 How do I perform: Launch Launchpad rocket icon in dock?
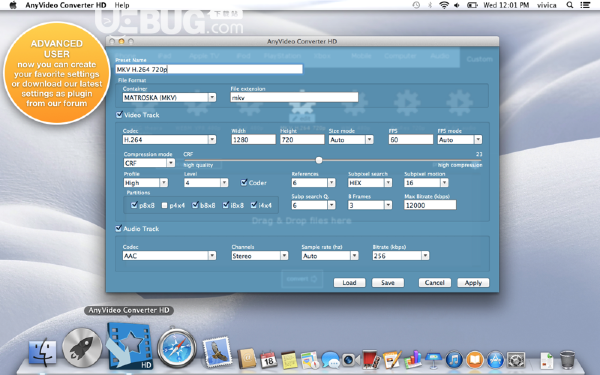coord(82,348)
